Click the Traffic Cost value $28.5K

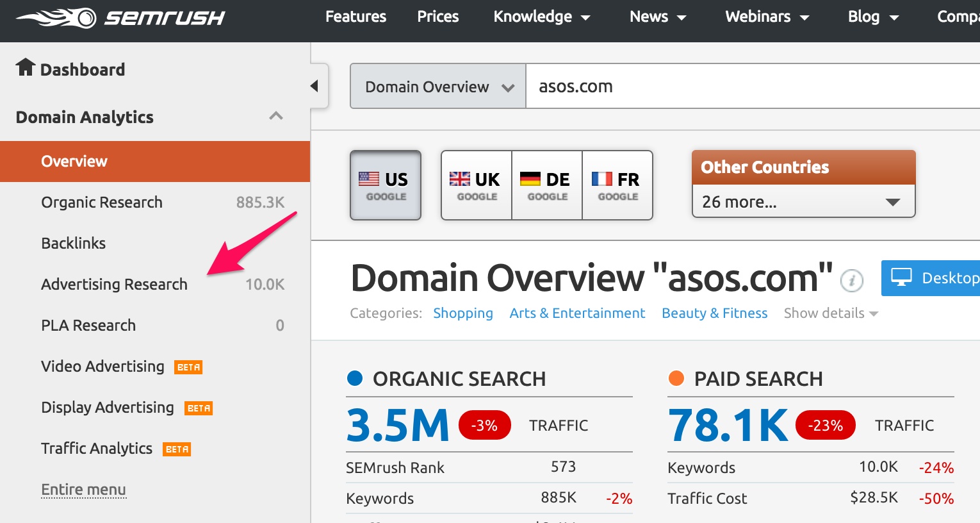[874, 497]
